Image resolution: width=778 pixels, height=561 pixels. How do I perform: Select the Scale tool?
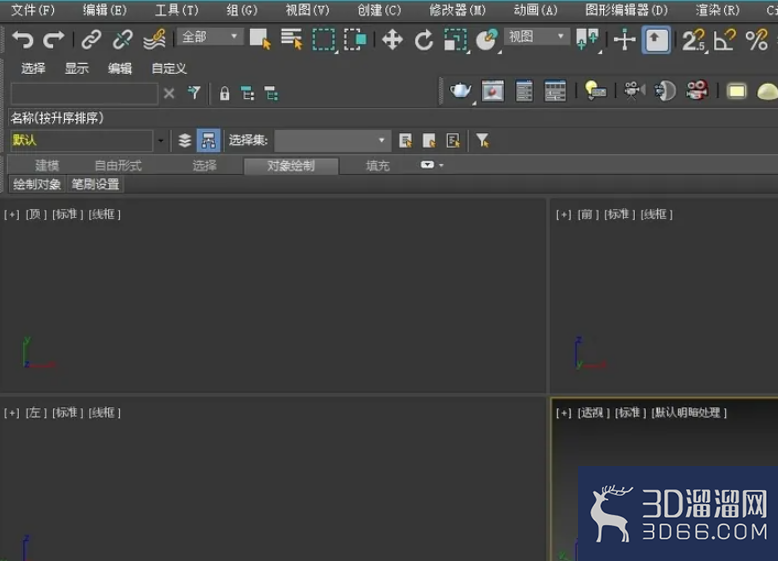(x=455, y=40)
